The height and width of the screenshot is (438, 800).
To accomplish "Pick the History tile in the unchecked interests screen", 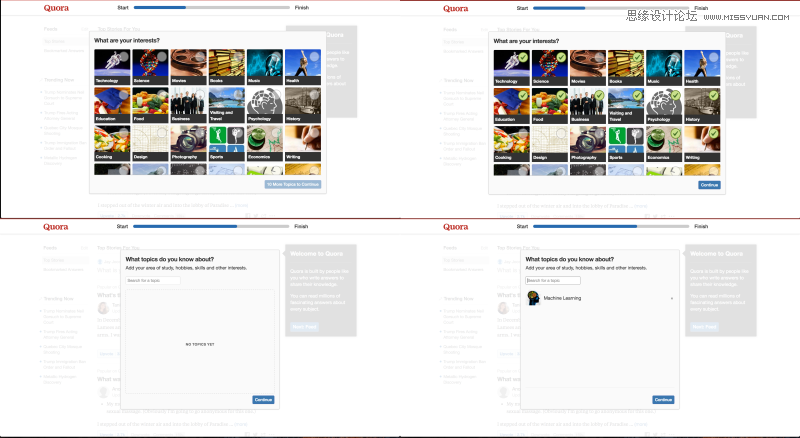I will pyautogui.click(x=303, y=105).
